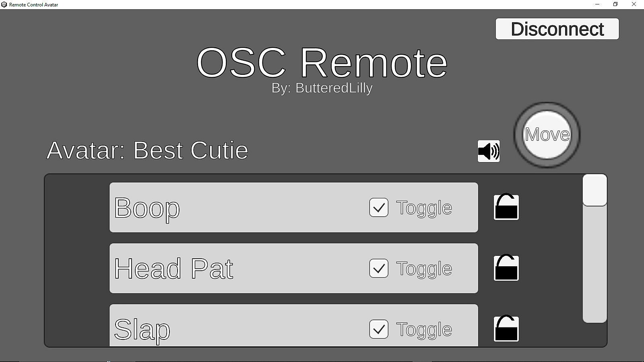Image resolution: width=644 pixels, height=362 pixels.
Task: Toggle the Head Pat checkbox
Action: point(379,268)
